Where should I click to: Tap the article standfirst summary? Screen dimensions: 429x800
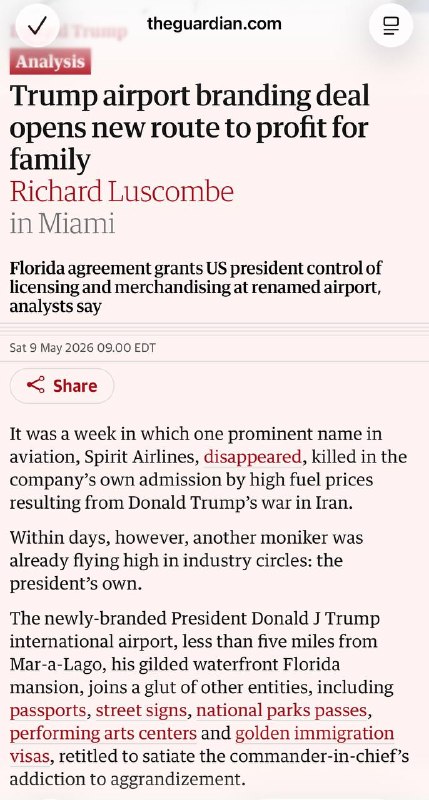click(196, 287)
